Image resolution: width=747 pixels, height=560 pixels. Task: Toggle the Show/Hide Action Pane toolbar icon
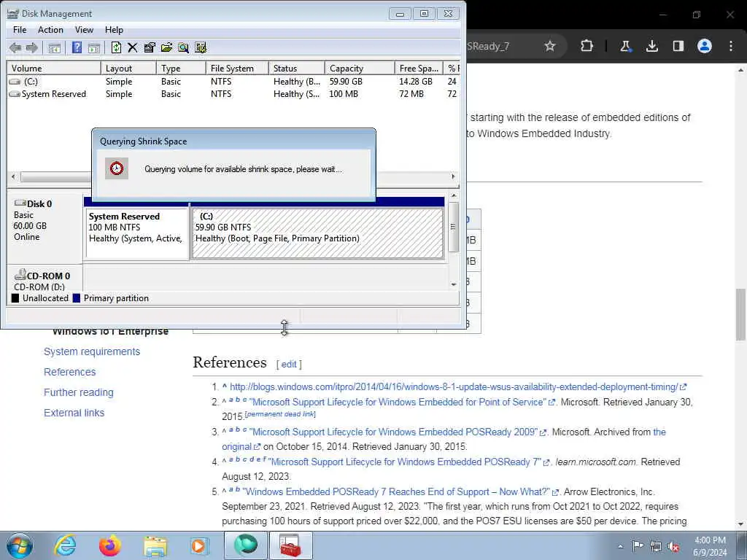click(x=94, y=47)
